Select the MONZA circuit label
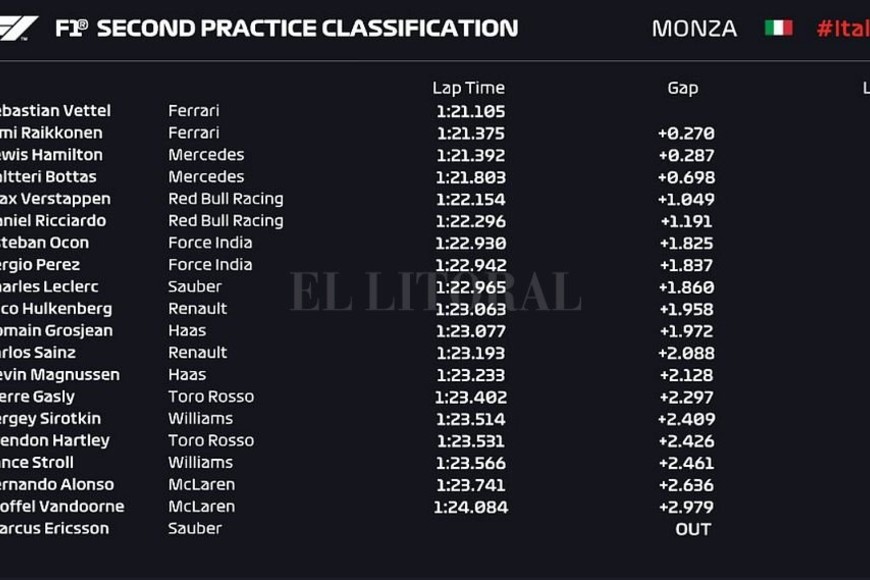The image size is (870, 580). pyautogui.click(x=694, y=28)
